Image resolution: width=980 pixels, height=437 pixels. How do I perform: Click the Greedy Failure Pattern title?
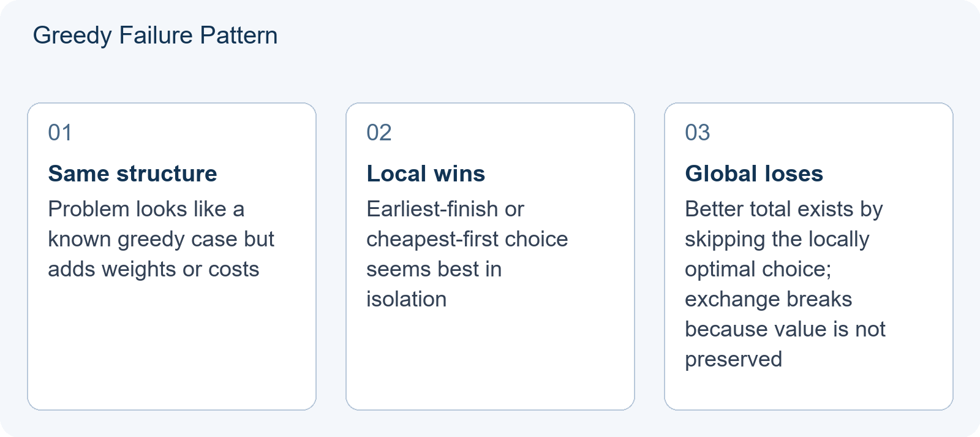155,36
